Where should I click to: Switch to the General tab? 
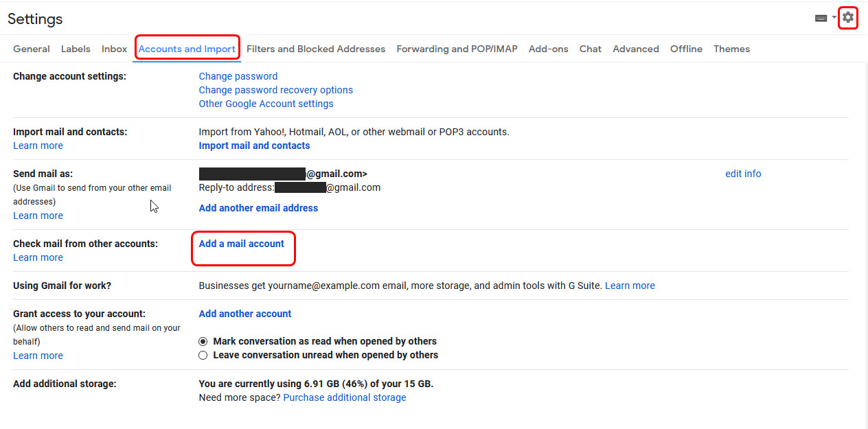coord(31,49)
